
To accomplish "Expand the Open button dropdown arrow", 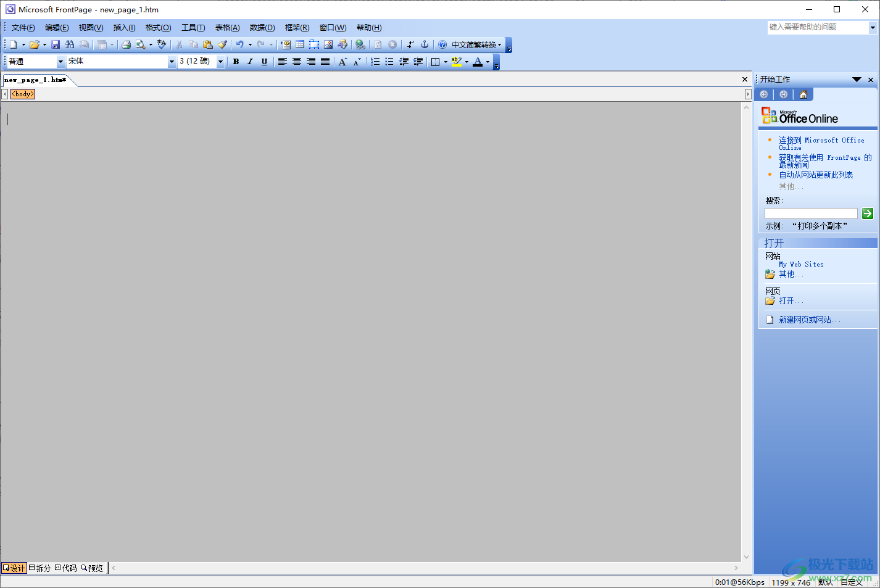I will coord(44,44).
